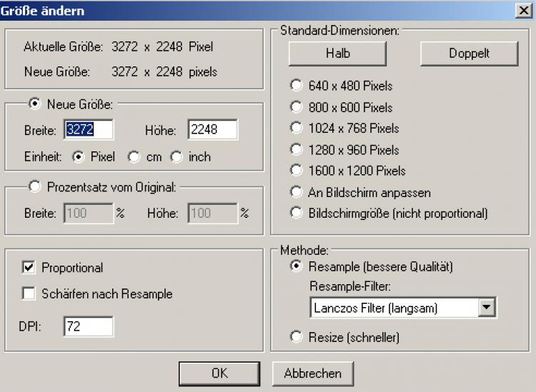Click the Doppelt button
536x392 pixels.
[468, 54]
